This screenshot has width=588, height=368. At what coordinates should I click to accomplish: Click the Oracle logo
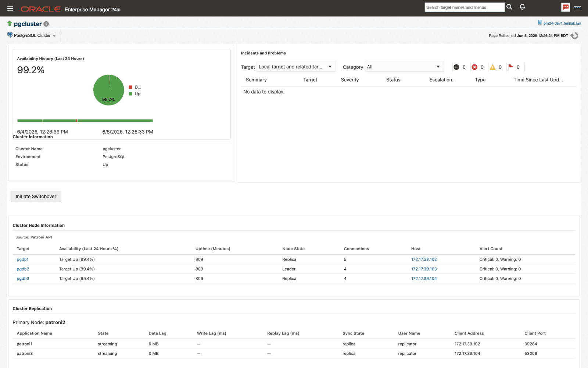pyautogui.click(x=40, y=9)
